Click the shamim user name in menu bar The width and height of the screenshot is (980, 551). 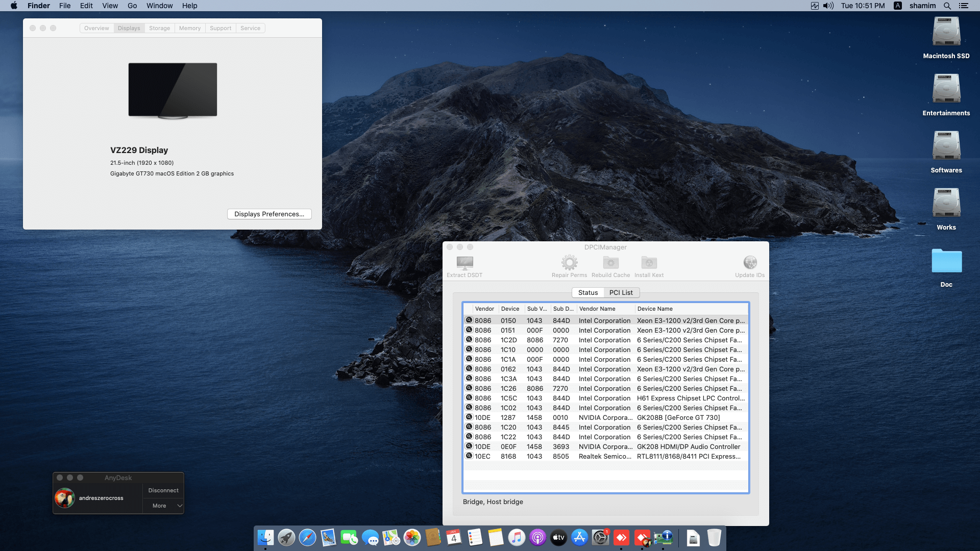922,6
